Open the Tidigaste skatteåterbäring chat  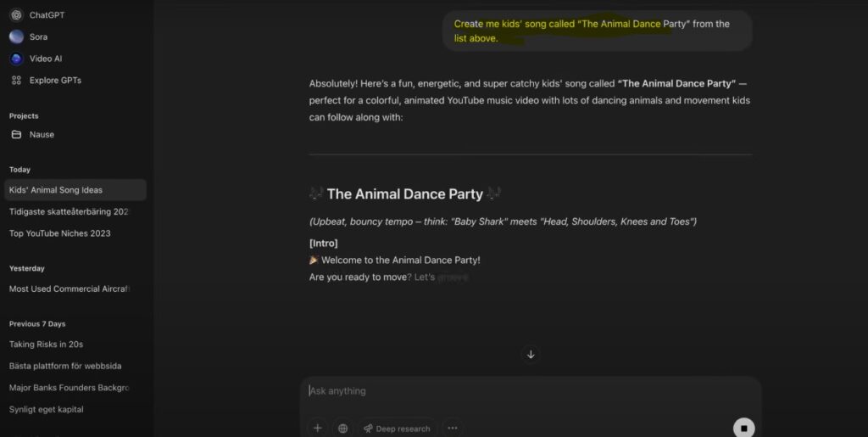pos(69,211)
